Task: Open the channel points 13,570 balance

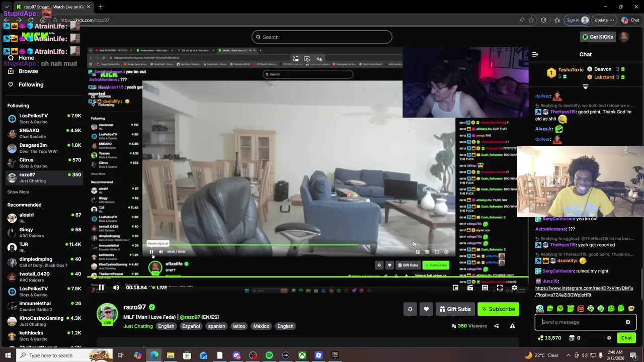Action: pos(549,338)
